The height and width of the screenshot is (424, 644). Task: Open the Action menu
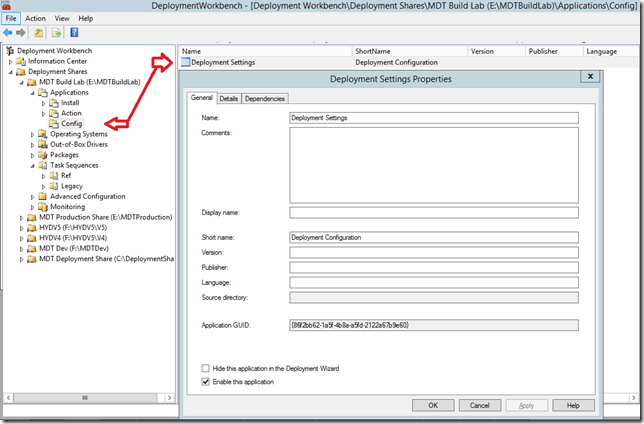tap(35, 18)
